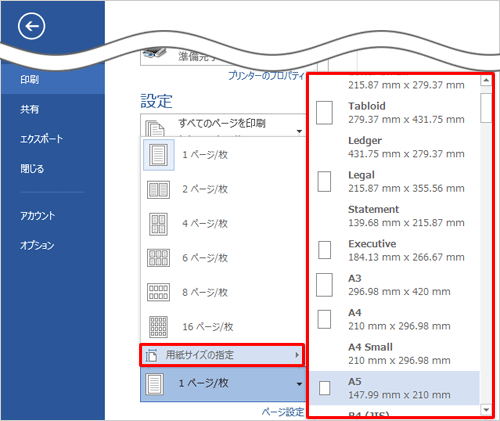The height and width of the screenshot is (421, 500).
Task: Choose 16 ページ/枚 from the list
Action: [x=208, y=327]
